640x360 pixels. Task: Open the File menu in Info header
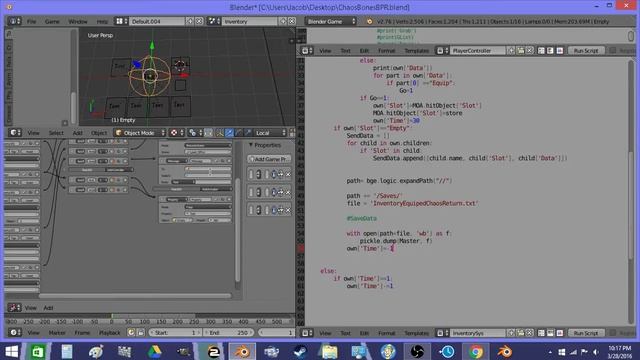pyautogui.click(x=31, y=21)
